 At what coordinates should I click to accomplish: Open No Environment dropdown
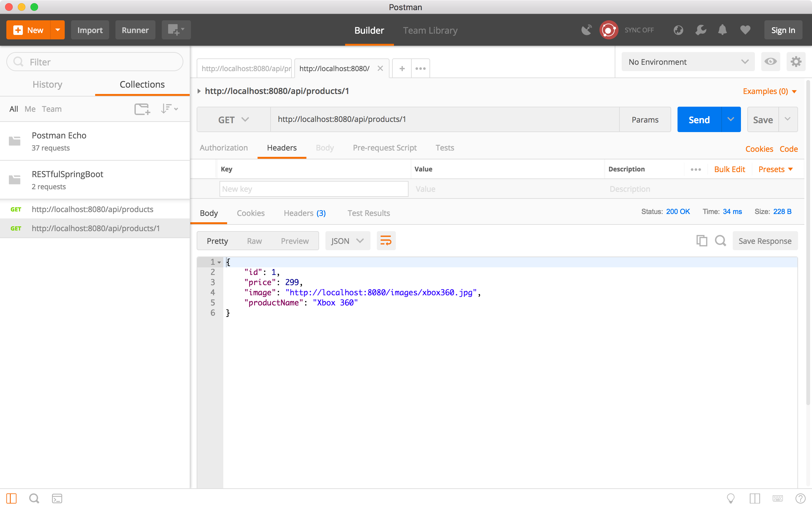tap(688, 62)
